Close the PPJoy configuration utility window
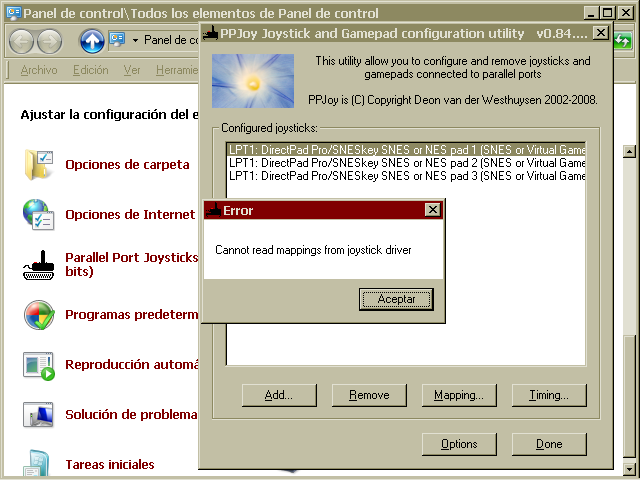The width and height of the screenshot is (640, 480). [x=601, y=33]
